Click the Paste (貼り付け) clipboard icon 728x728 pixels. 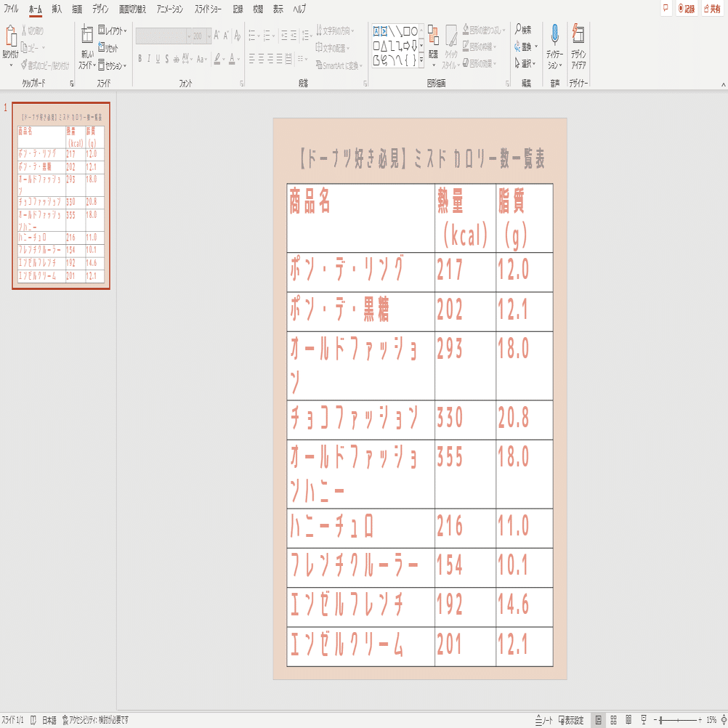coord(11,37)
